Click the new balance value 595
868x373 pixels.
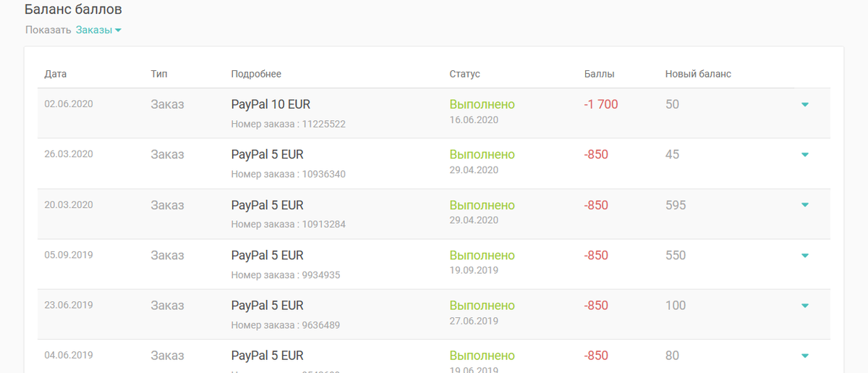pos(676,205)
